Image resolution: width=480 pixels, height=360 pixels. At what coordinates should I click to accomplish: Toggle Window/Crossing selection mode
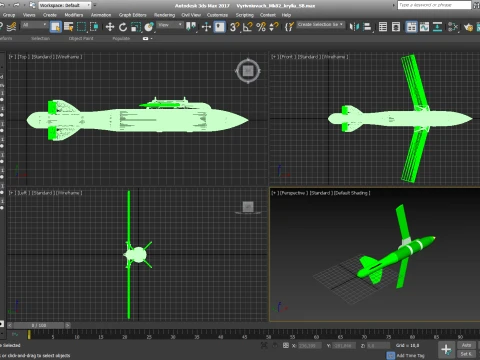coord(94,27)
